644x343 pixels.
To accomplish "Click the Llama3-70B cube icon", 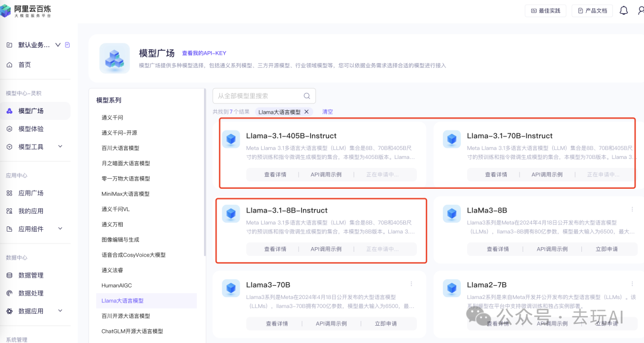I will point(231,288).
